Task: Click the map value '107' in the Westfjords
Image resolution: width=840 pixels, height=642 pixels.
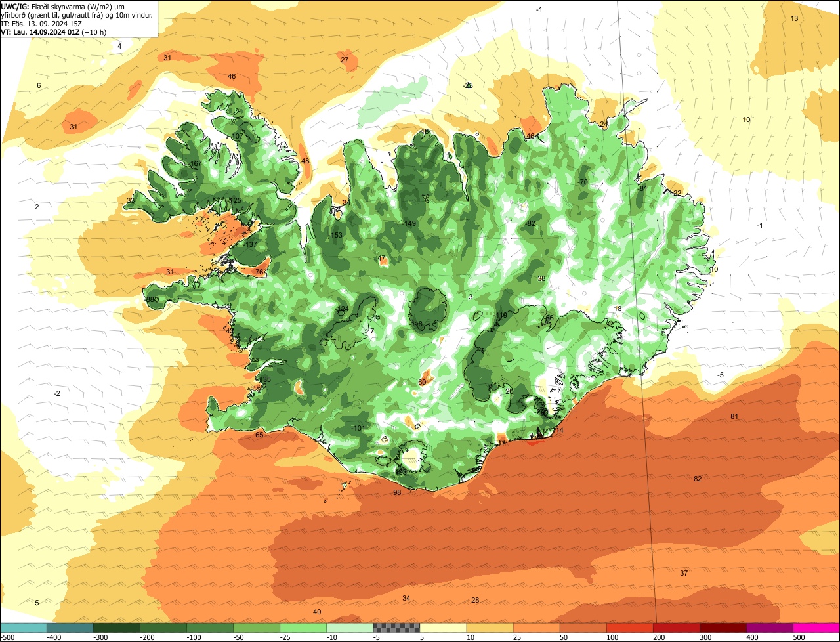Action: [x=236, y=136]
